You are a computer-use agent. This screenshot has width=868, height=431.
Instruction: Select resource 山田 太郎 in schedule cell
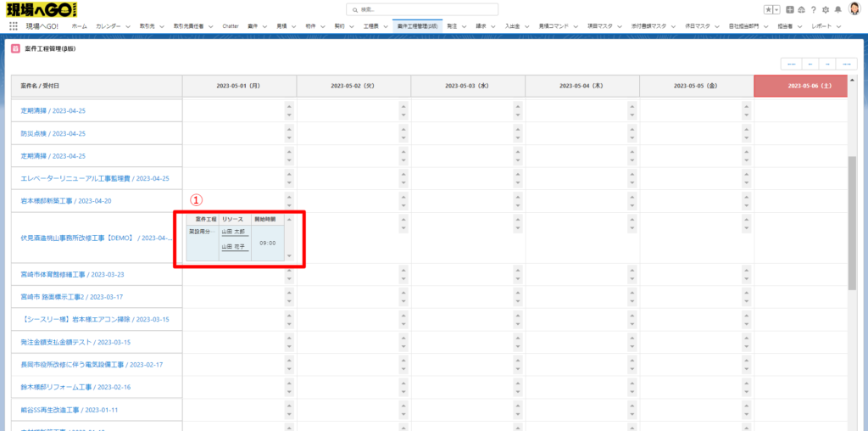pyautogui.click(x=235, y=232)
